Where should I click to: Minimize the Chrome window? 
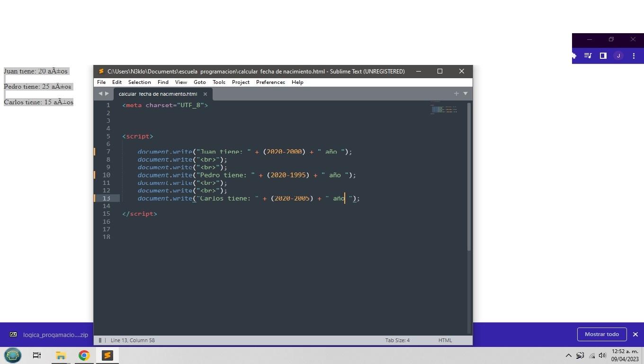(590, 39)
